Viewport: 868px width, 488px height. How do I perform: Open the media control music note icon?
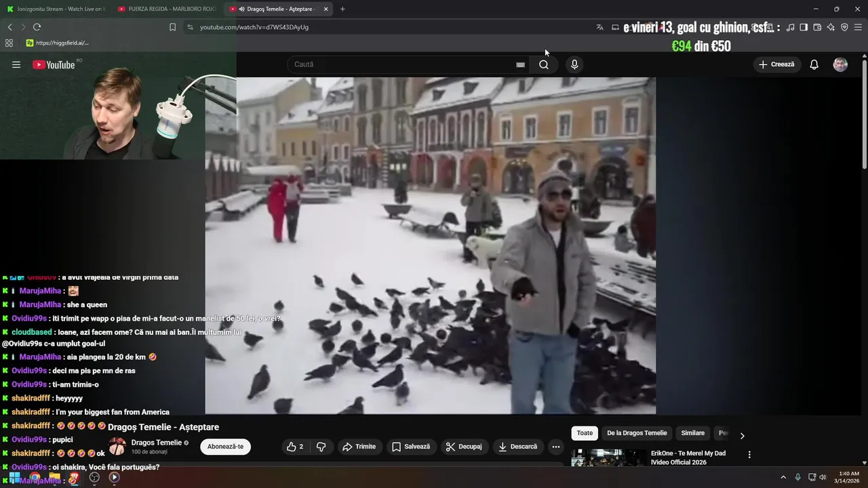790,27
